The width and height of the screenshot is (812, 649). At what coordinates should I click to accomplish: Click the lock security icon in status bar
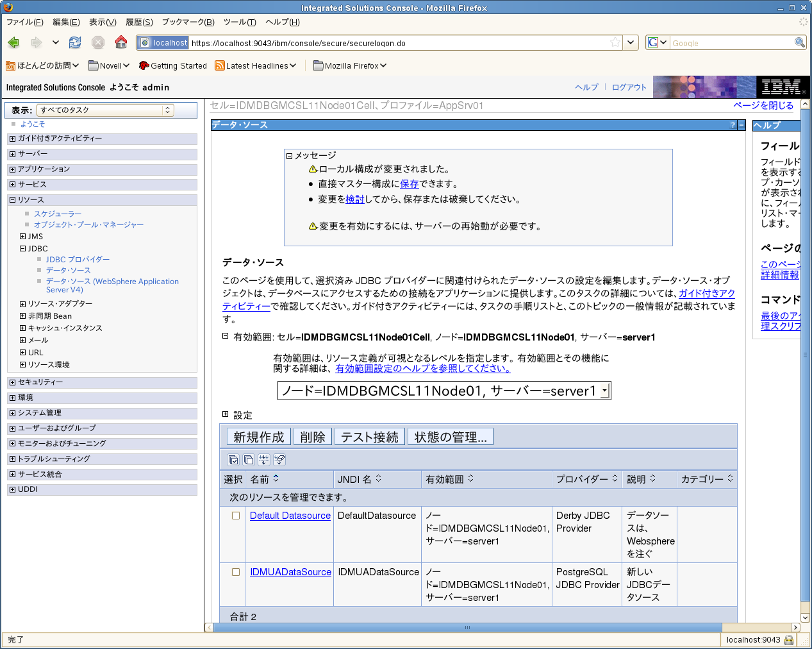pos(789,640)
